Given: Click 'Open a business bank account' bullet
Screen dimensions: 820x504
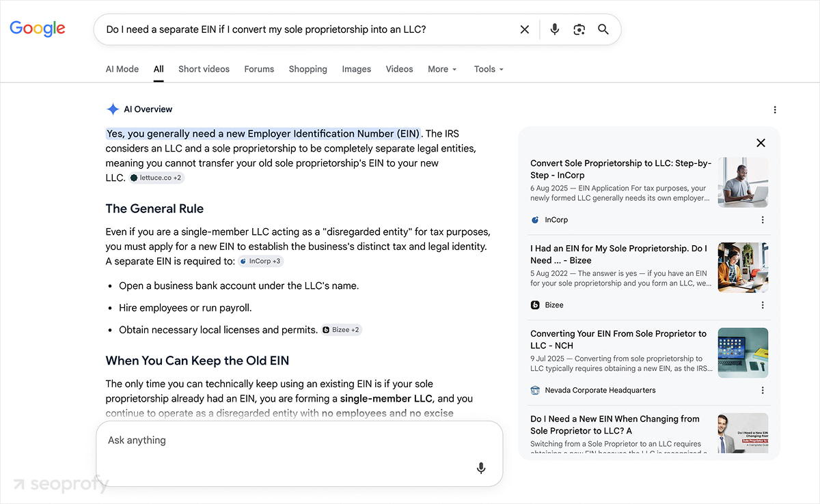Looking at the screenshot, I should 238,286.
